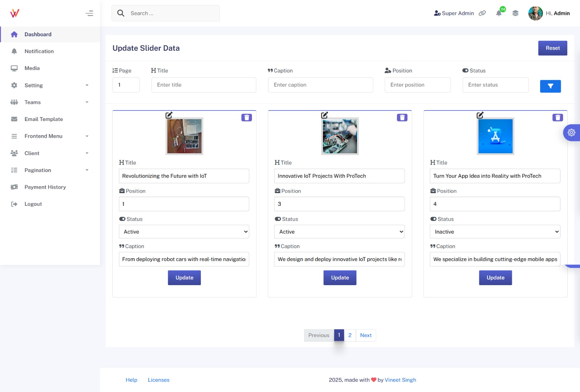The width and height of the screenshot is (580, 392).
Task: Expand the Setting sidebar menu
Action: click(x=50, y=86)
